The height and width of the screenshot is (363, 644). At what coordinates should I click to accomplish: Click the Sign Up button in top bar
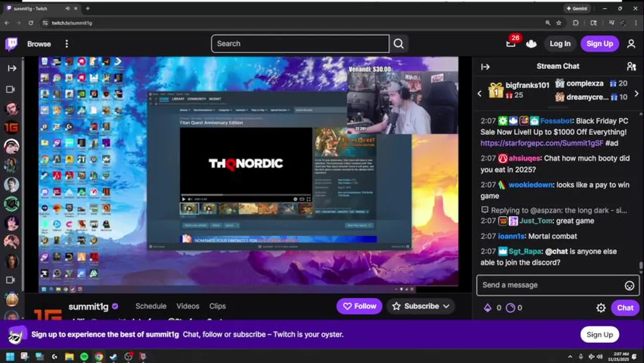pos(600,44)
